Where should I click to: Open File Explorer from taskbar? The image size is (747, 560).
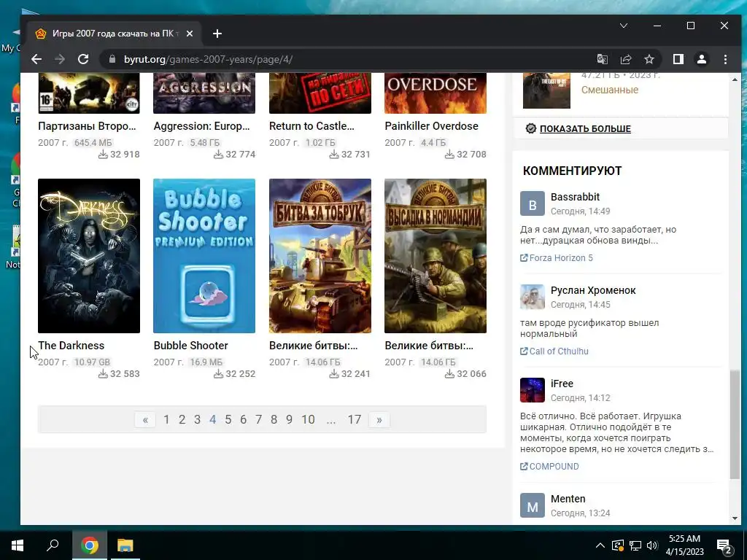[x=125, y=545]
